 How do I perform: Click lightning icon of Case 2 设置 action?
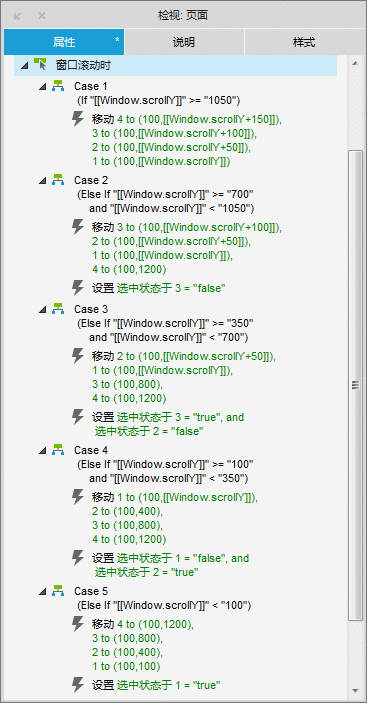[x=78, y=288]
